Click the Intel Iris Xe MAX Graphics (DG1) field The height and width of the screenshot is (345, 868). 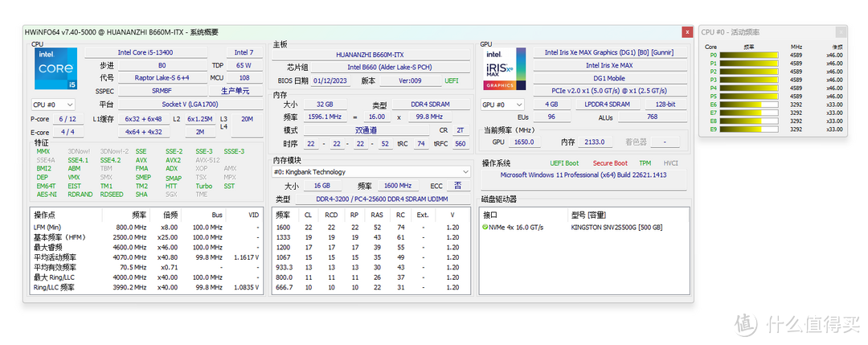pos(609,52)
